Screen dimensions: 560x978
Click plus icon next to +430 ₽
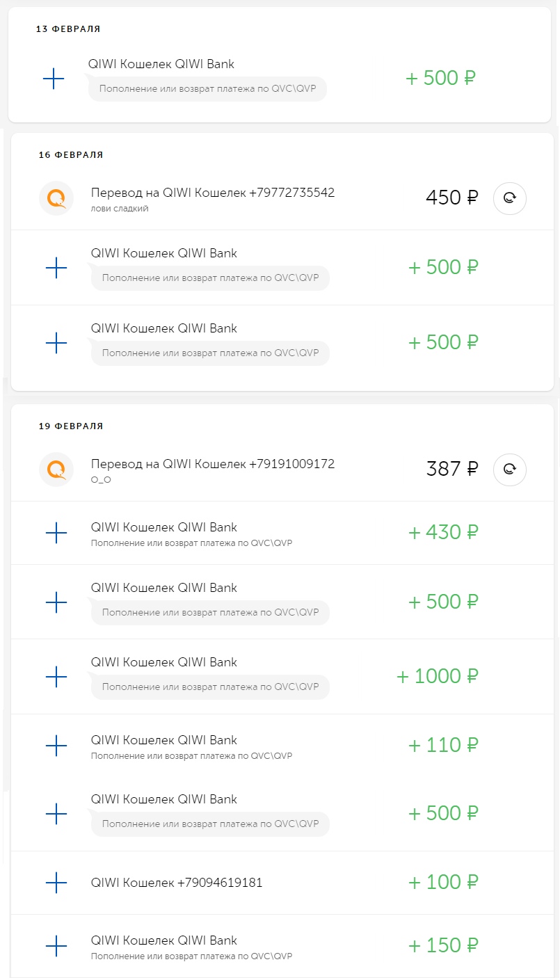(56, 533)
